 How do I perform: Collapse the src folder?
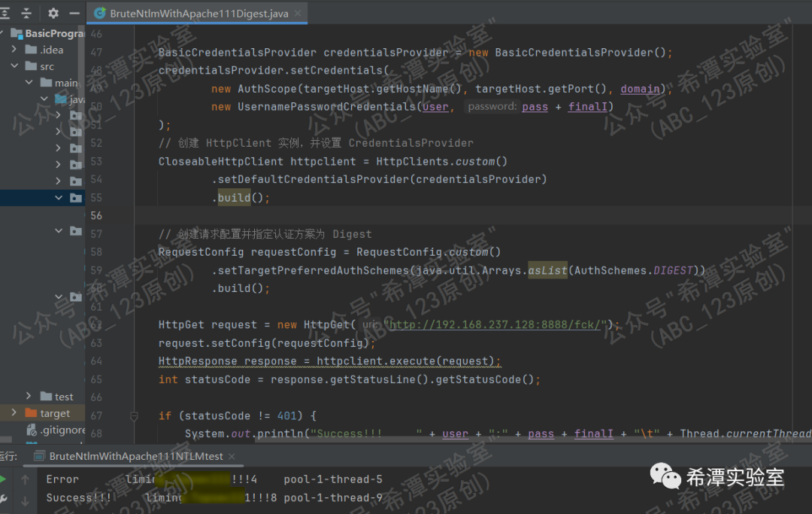tap(14, 66)
